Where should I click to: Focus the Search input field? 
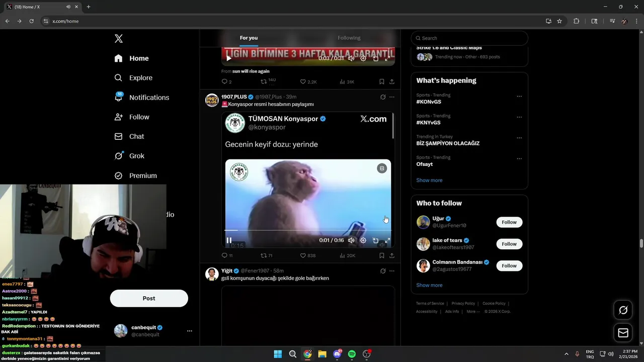point(469,38)
